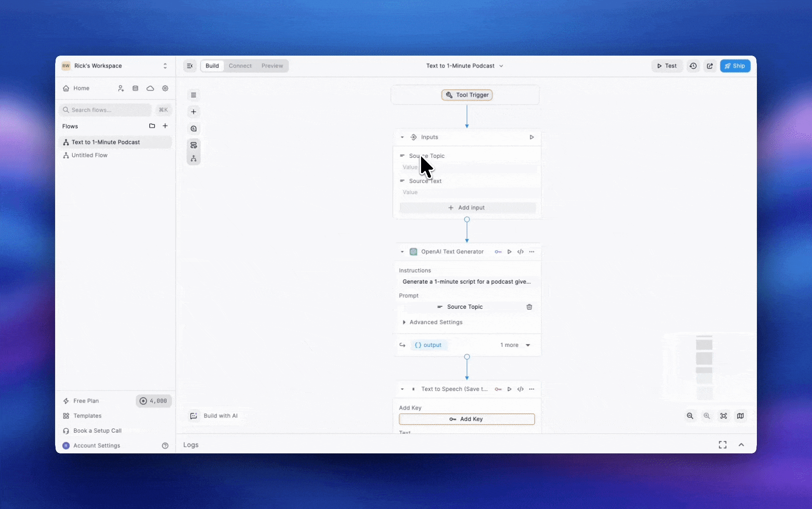Expand the Logs panel chevron
The height and width of the screenshot is (509, 812).
point(741,445)
